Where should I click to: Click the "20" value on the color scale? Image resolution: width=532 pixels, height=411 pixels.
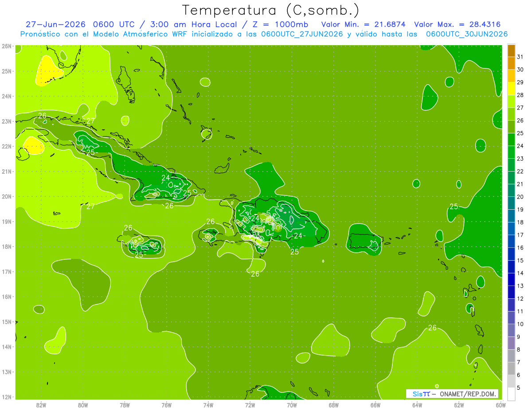click(x=520, y=197)
